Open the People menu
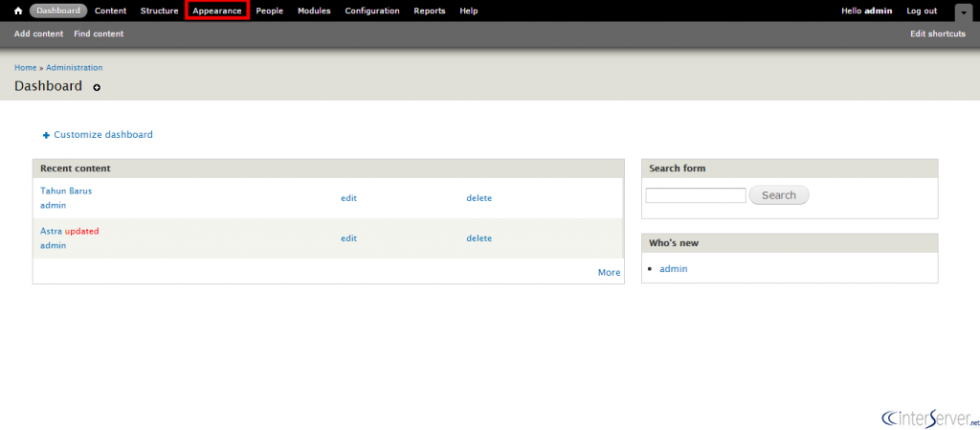Image resolution: width=980 pixels, height=430 pixels. [269, 11]
